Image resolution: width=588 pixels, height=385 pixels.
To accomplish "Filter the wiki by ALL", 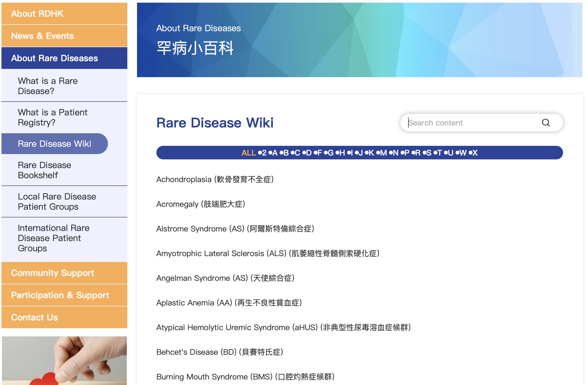I will pos(249,153).
